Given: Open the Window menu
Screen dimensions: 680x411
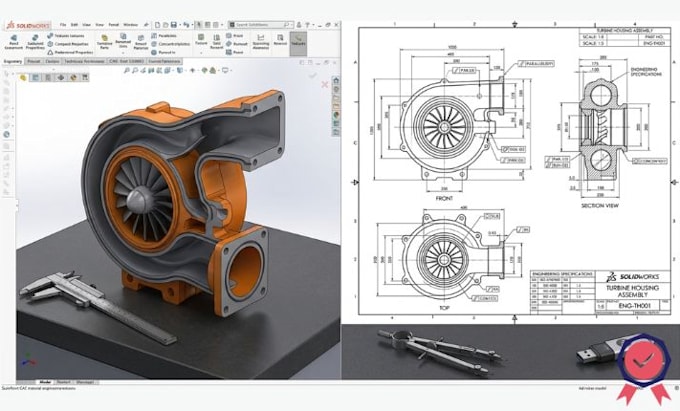Looking at the screenshot, I should pyautogui.click(x=131, y=25).
